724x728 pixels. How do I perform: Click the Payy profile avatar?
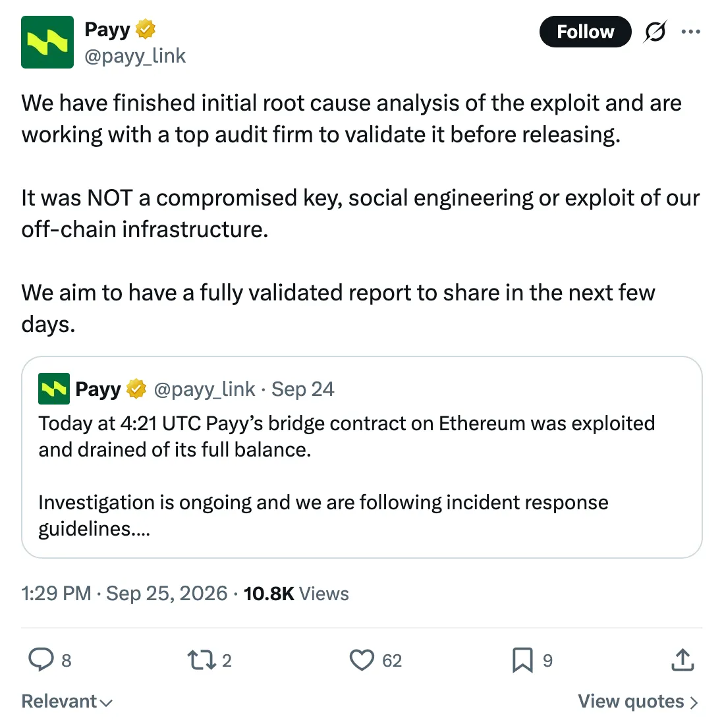click(x=47, y=42)
